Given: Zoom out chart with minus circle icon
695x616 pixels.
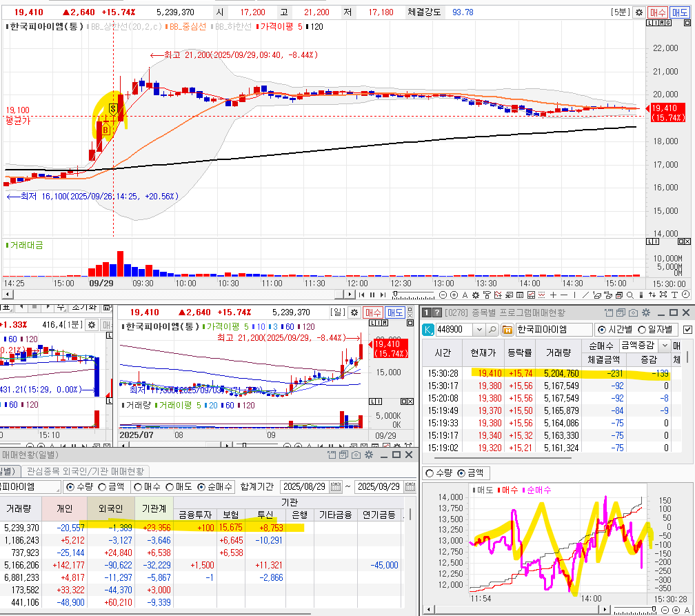Looking at the screenshot, I should [x=443, y=295].
